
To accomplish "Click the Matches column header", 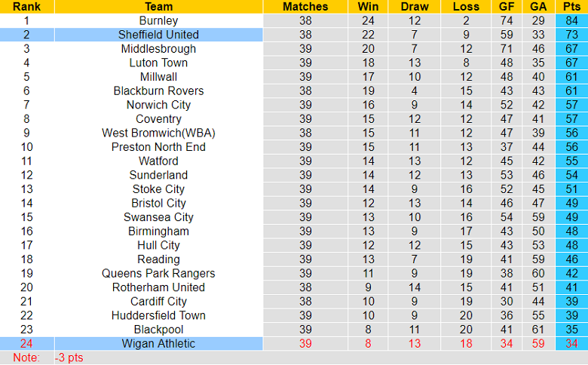I will (305, 7).
